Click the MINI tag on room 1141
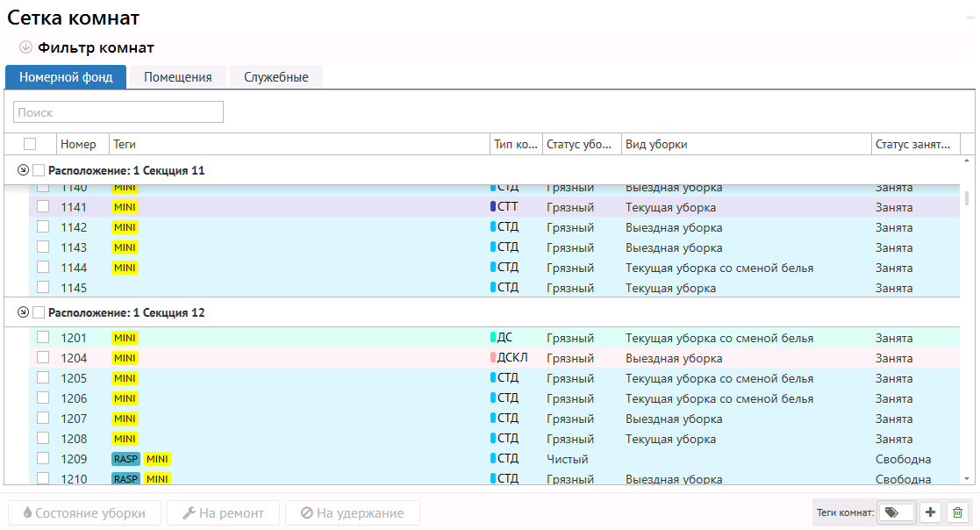The image size is (980, 530). pos(125,208)
